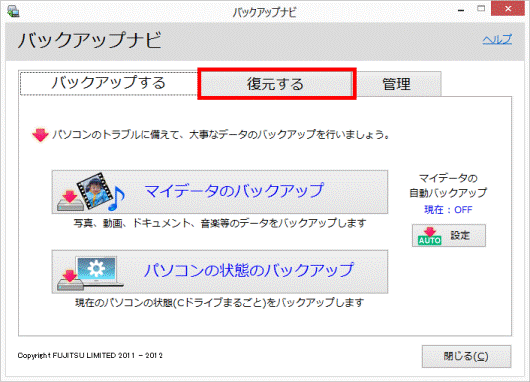Open the ヘルプ link

(x=497, y=40)
